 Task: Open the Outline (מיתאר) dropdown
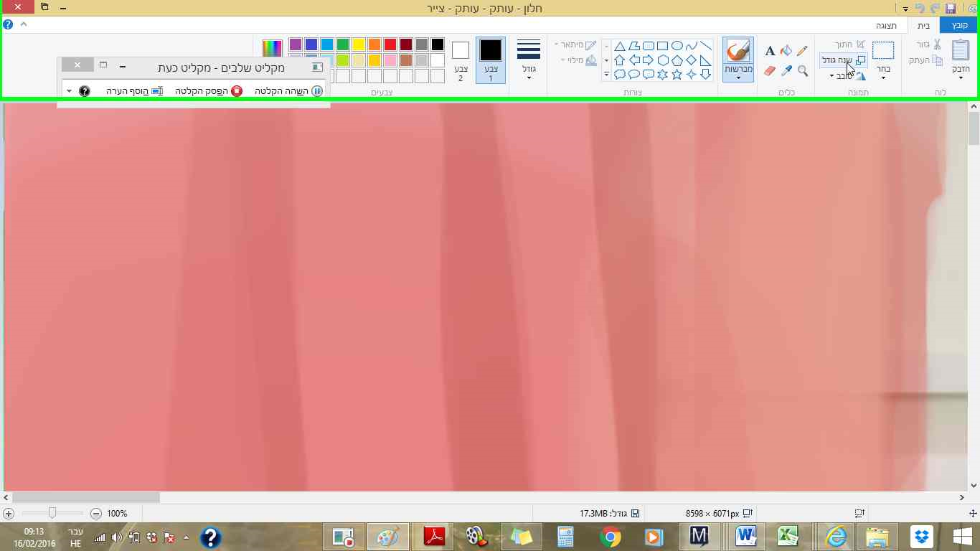[x=575, y=45]
